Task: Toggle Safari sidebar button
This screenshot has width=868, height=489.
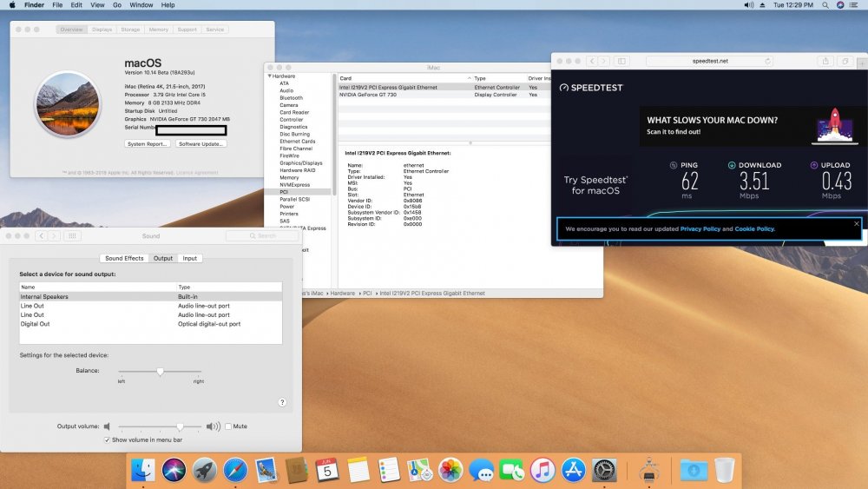Action: 621,61
